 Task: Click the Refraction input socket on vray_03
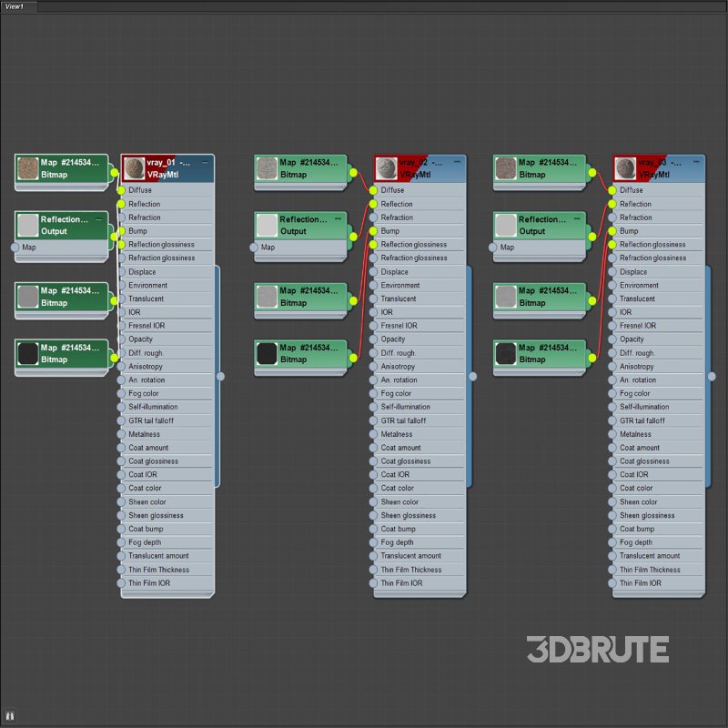(612, 217)
